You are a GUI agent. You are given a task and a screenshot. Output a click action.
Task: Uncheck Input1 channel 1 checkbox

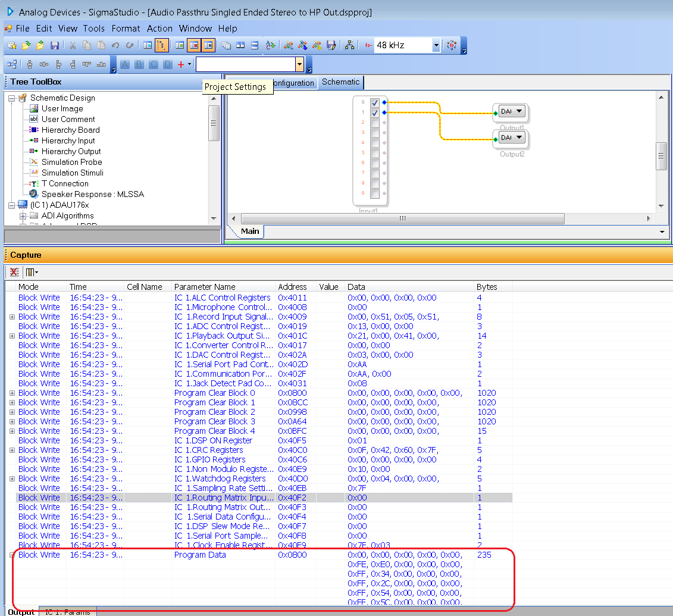[375, 113]
